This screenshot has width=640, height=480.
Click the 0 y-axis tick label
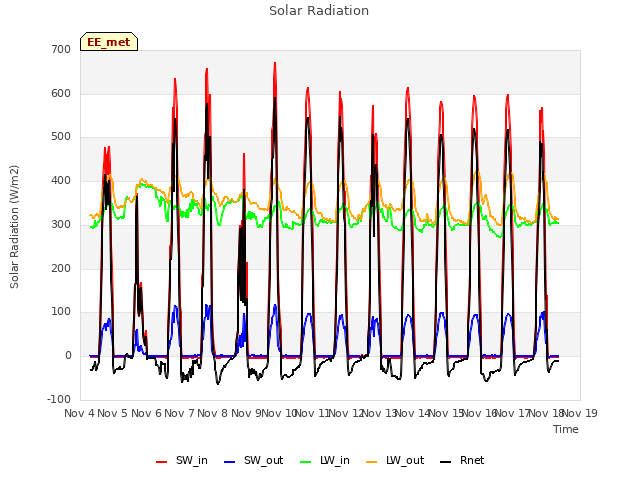[x=68, y=356]
